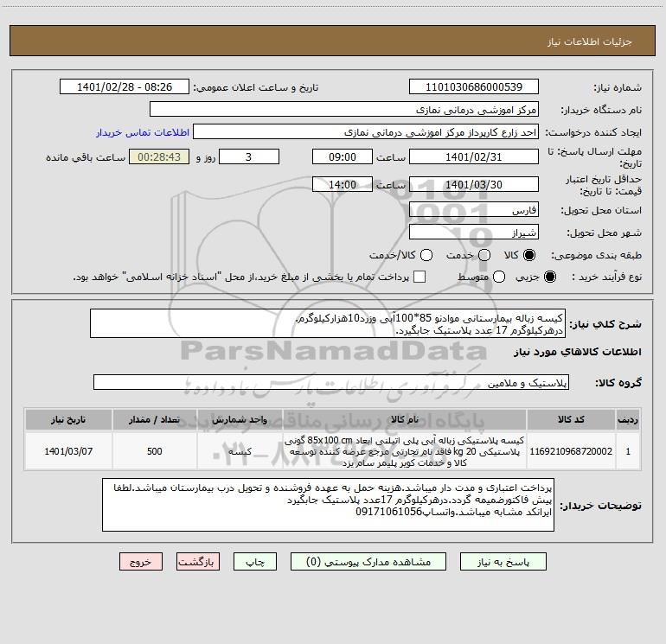Click 'تعداد / مقدار' column header
The height and width of the screenshot is (644, 666).
tap(155, 419)
